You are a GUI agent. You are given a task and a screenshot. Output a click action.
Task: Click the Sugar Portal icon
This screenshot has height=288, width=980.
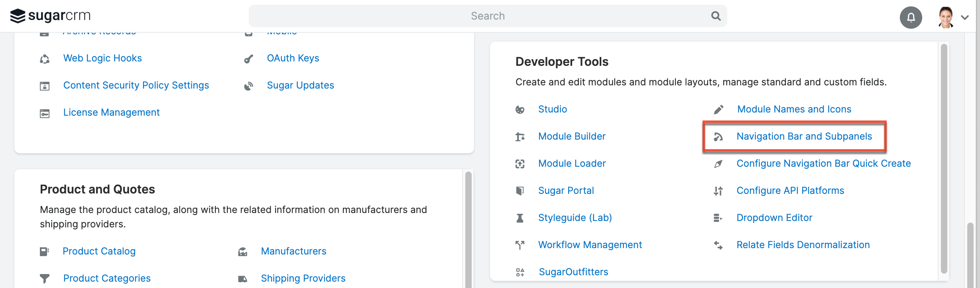pyautogui.click(x=520, y=191)
